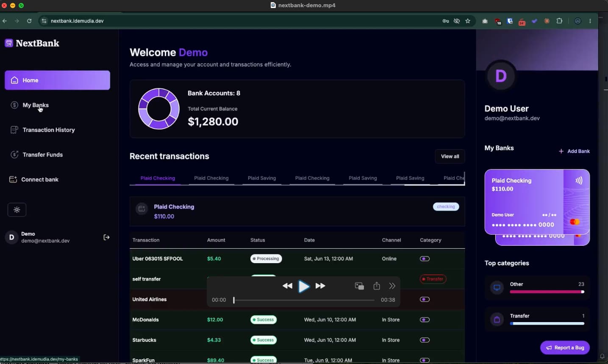
Task: Click the $1,280.00 total balance
Action: click(213, 122)
